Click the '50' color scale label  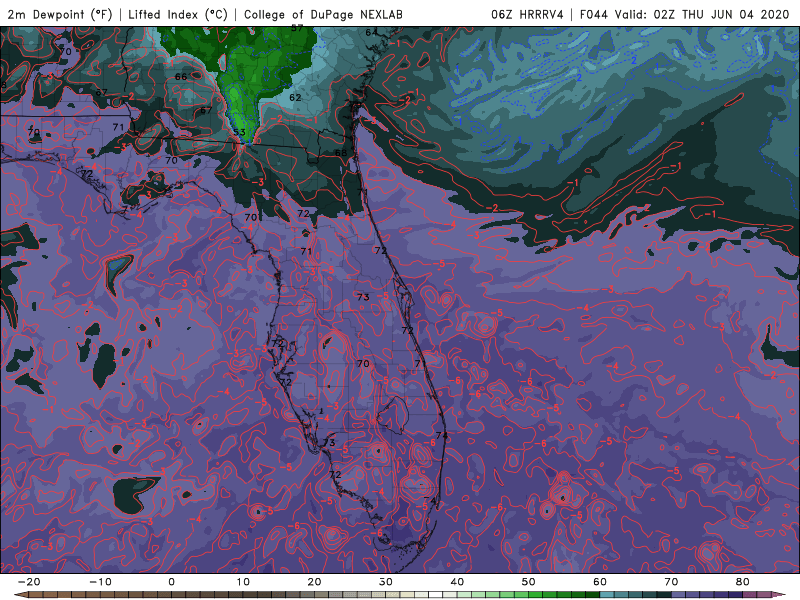tap(529, 582)
